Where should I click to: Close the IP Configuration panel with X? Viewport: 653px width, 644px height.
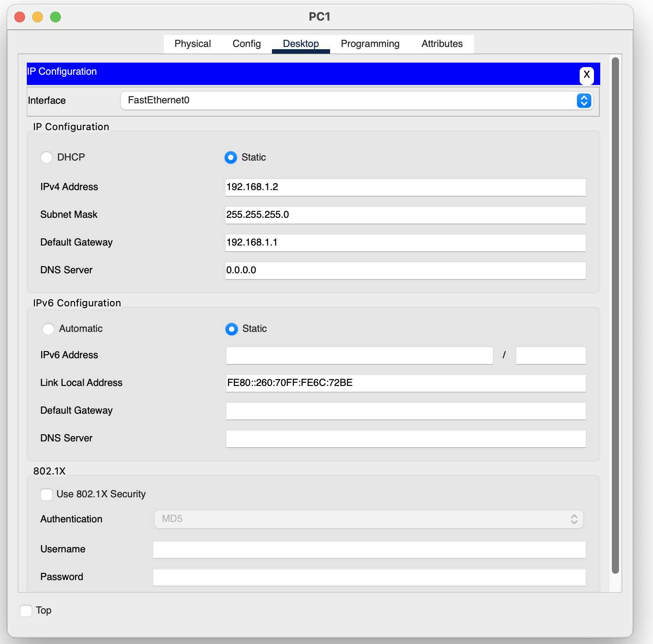(x=586, y=75)
